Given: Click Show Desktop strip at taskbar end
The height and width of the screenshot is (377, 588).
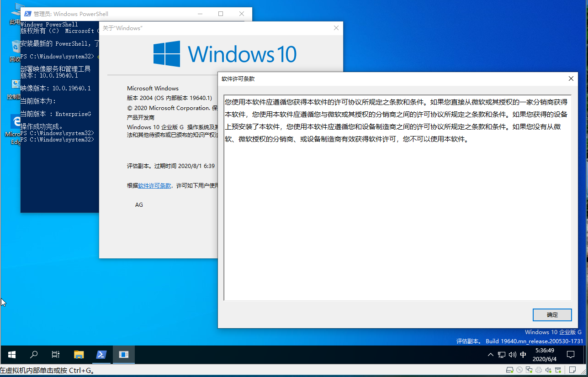Looking at the screenshot, I should pyautogui.click(x=586, y=355).
